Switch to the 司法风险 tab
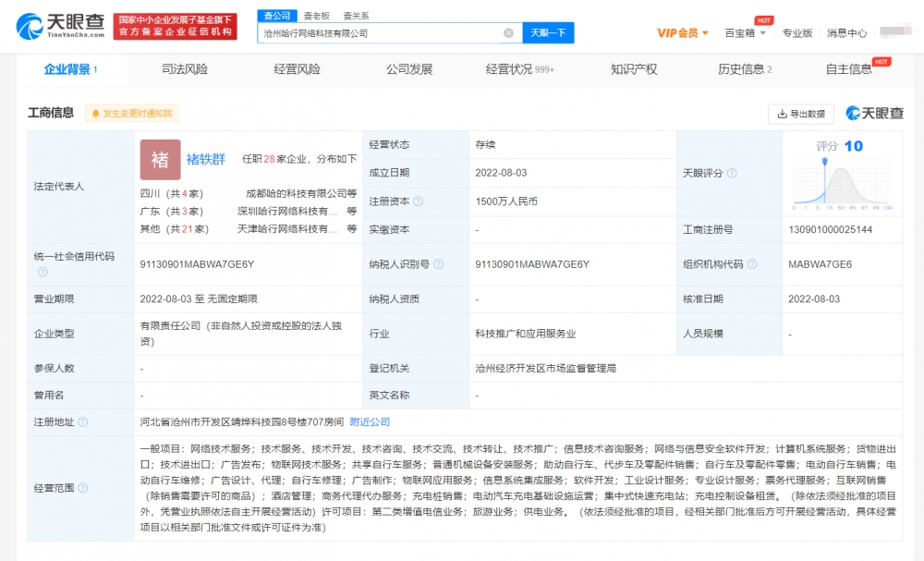The width and height of the screenshot is (924, 561). [x=185, y=69]
